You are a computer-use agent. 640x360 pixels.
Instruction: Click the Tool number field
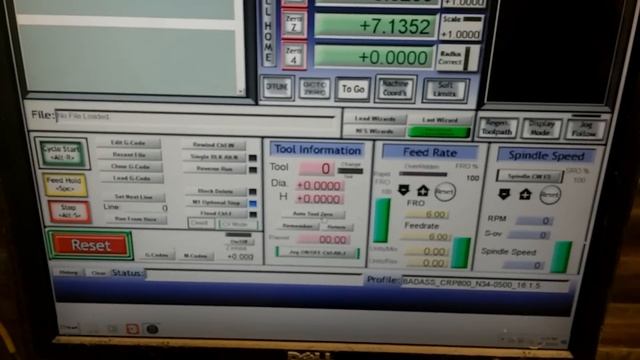point(316,168)
